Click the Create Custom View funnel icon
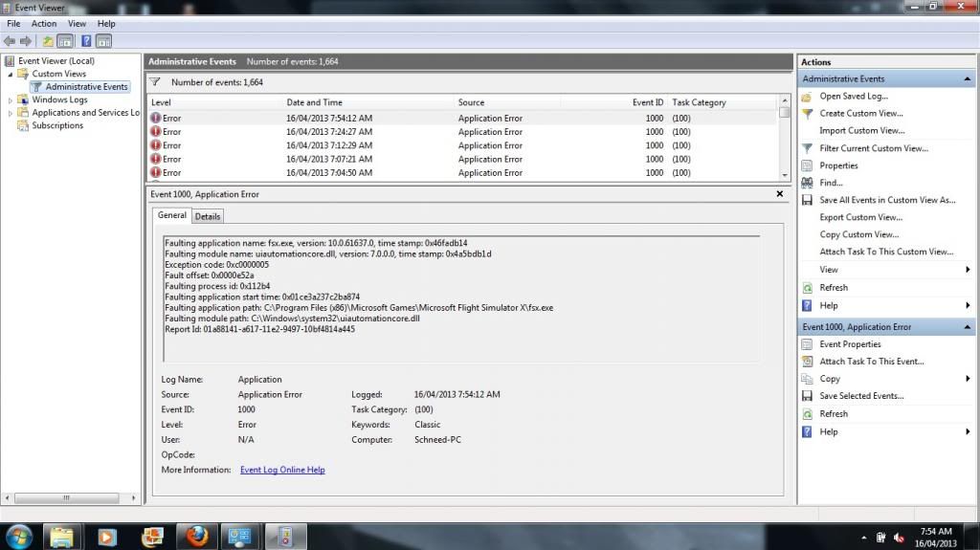The image size is (980, 550). coord(807,114)
